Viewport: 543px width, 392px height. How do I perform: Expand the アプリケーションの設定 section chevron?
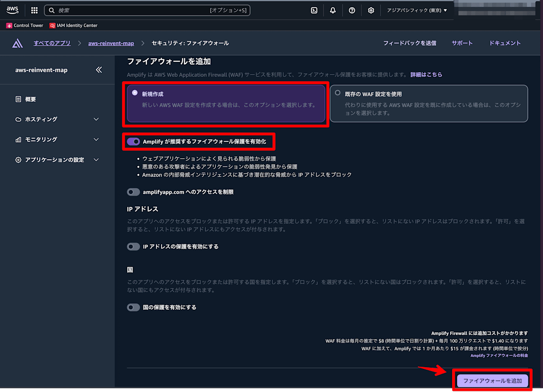click(96, 160)
